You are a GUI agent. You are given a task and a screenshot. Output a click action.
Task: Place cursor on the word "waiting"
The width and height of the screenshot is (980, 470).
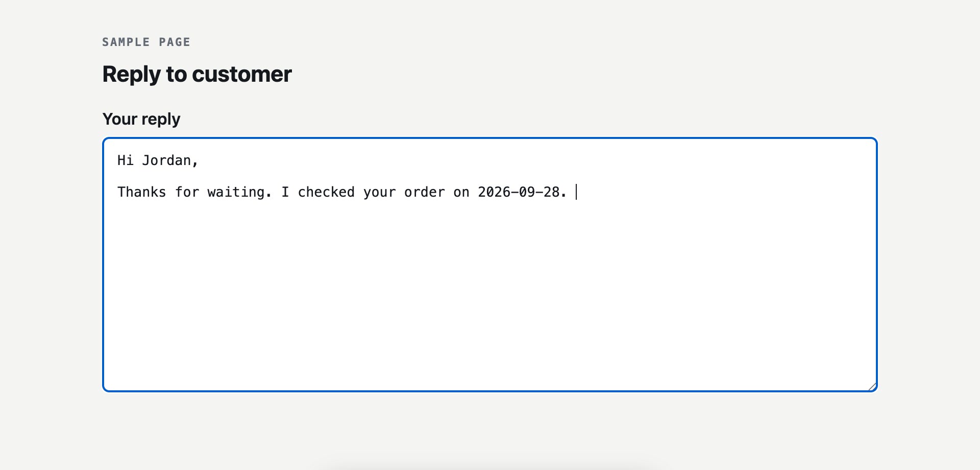pos(236,192)
